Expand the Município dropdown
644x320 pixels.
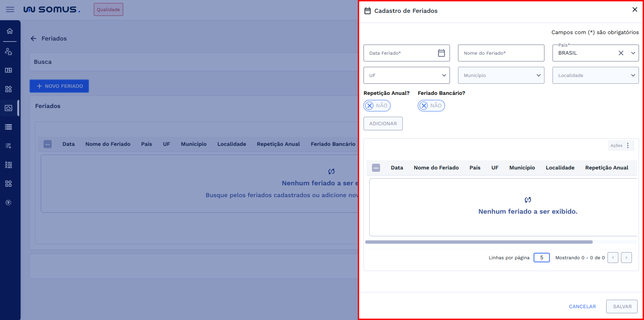click(x=501, y=75)
